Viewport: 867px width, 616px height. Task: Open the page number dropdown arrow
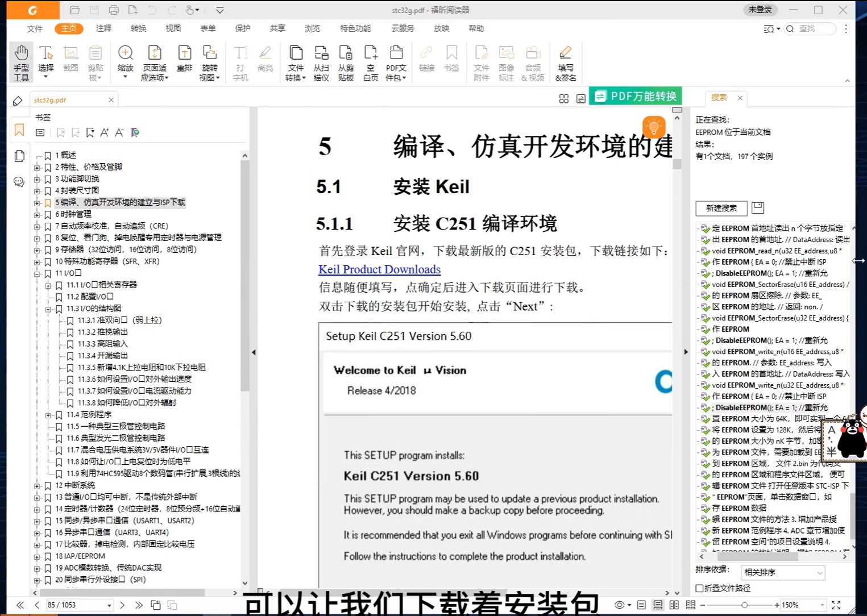[x=109, y=605]
